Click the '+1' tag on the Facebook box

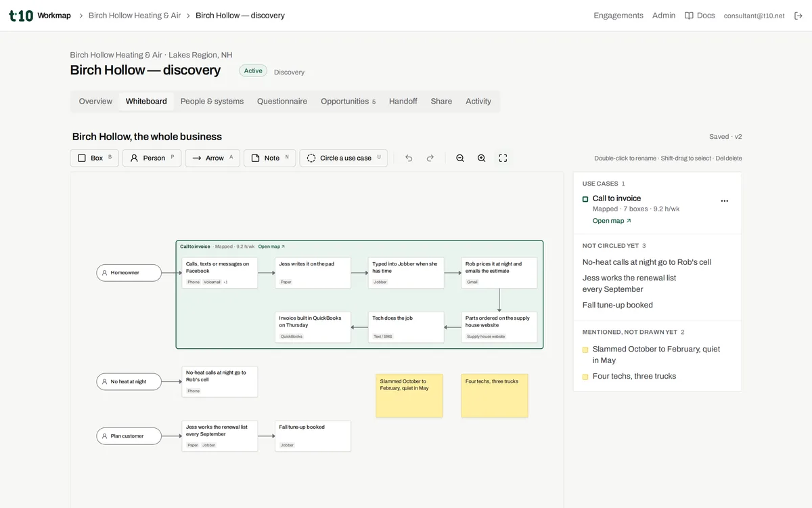click(225, 282)
